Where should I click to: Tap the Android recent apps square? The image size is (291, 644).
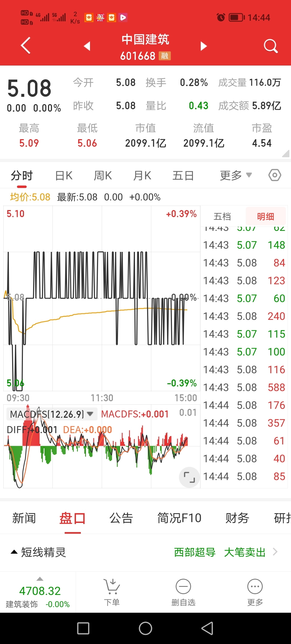click(83, 628)
